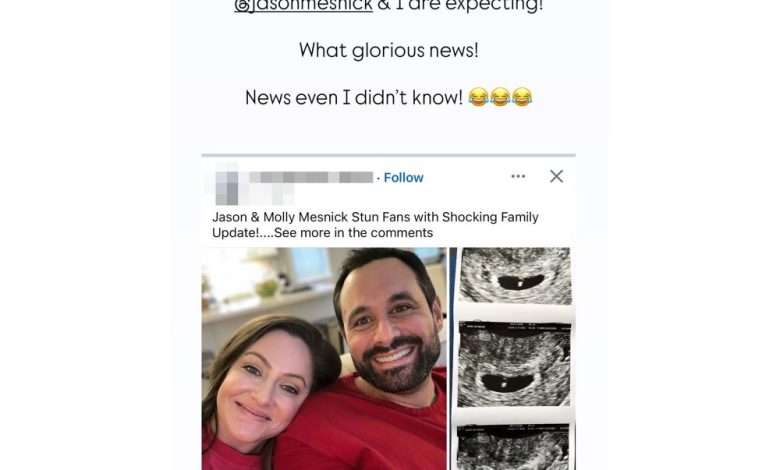
Task: Open the top ultrasound image
Action: tap(514, 275)
